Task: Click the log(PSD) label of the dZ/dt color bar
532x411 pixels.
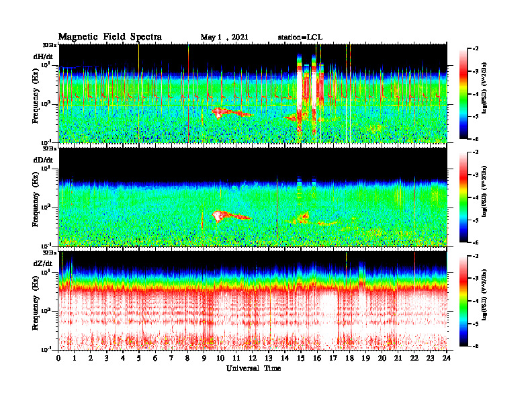Action: [x=484, y=295]
